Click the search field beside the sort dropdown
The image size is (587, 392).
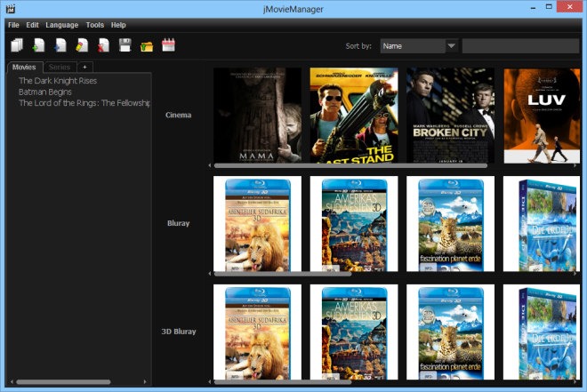click(x=520, y=45)
